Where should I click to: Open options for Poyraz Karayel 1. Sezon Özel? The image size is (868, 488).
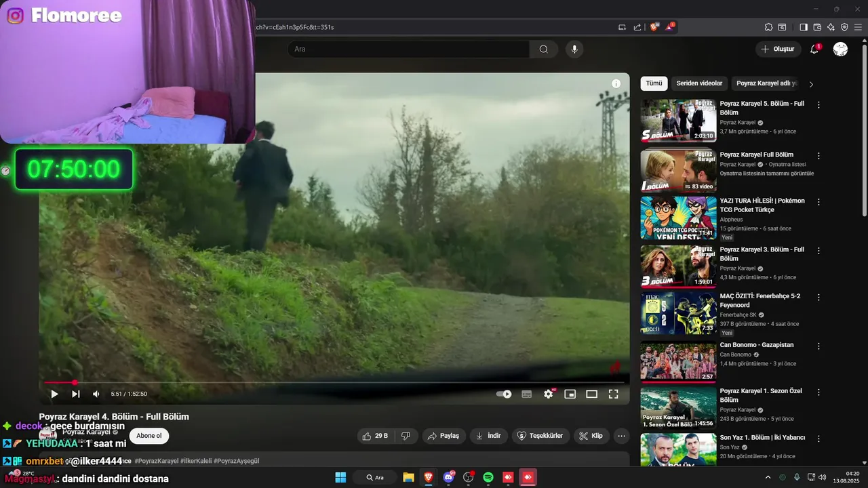tap(818, 392)
